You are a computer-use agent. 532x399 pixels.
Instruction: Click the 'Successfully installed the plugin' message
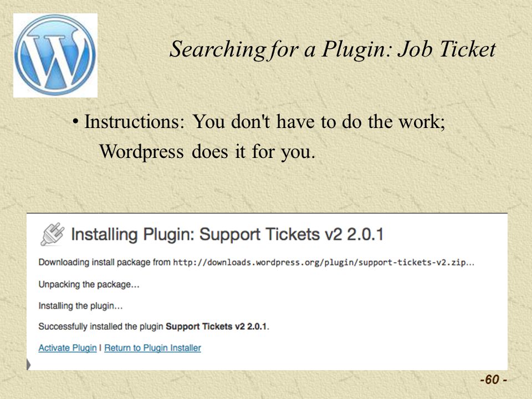click(x=154, y=326)
